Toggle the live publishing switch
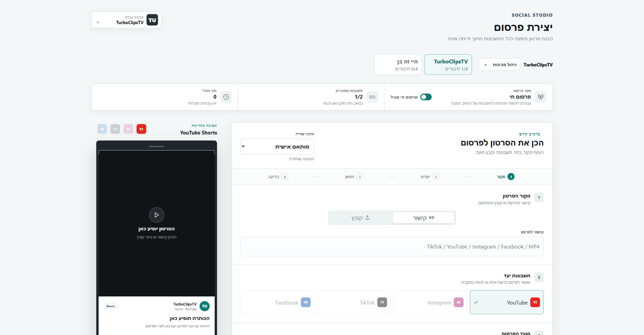The width and height of the screenshot is (644, 335). coord(426,97)
